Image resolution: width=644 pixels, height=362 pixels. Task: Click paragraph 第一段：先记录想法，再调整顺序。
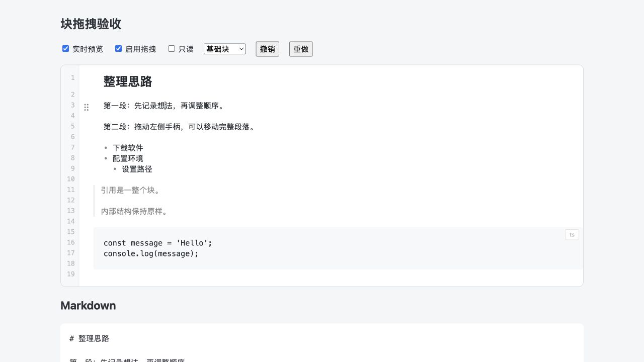[164, 106]
